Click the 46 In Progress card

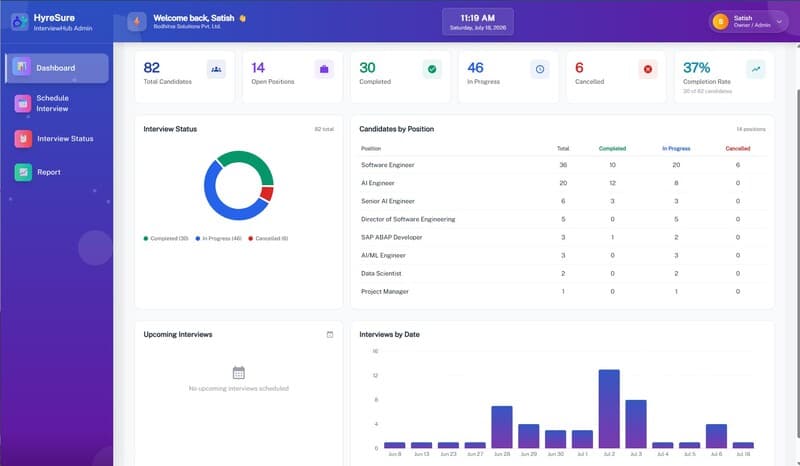click(x=508, y=77)
